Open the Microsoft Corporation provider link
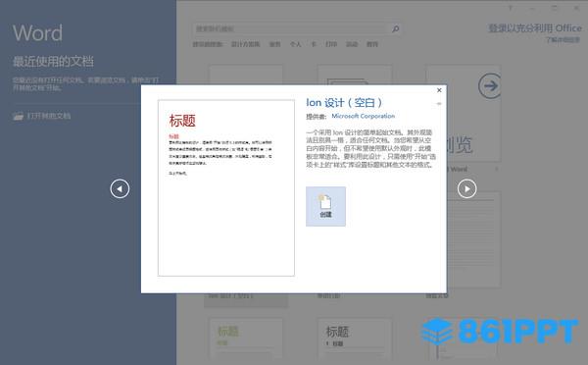Viewport: 588px width, 365px height. pos(363,116)
